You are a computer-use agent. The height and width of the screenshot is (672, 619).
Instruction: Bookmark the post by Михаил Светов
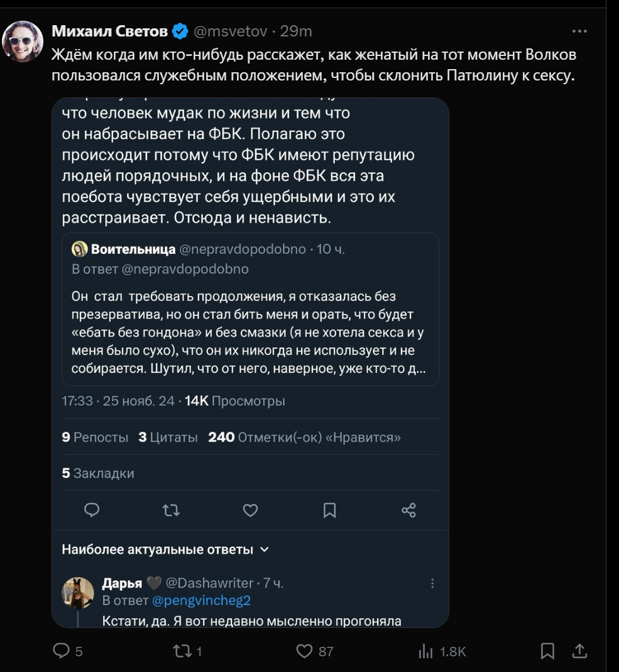pyautogui.click(x=547, y=651)
